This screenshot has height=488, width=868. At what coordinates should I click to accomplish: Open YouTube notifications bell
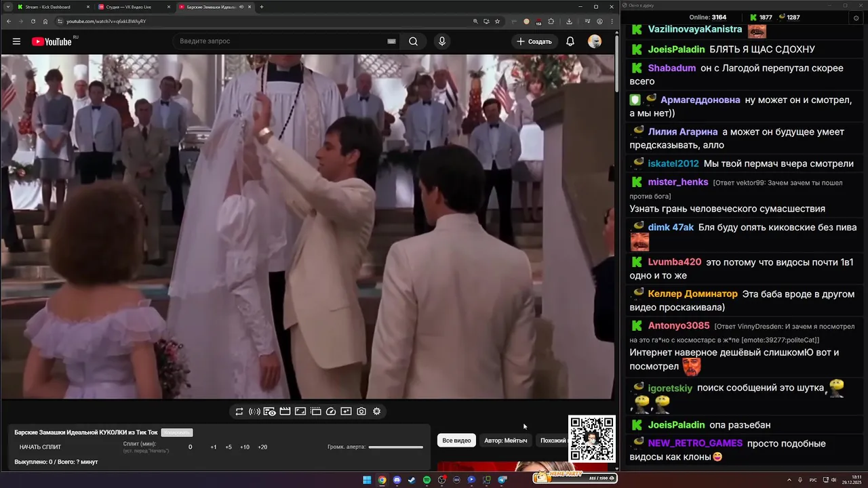click(570, 41)
